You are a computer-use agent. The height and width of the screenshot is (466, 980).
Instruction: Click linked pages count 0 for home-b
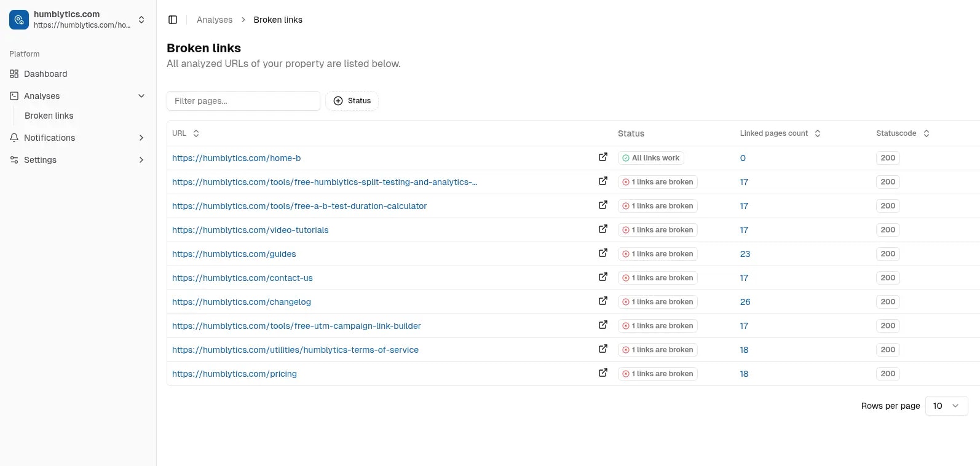click(743, 158)
